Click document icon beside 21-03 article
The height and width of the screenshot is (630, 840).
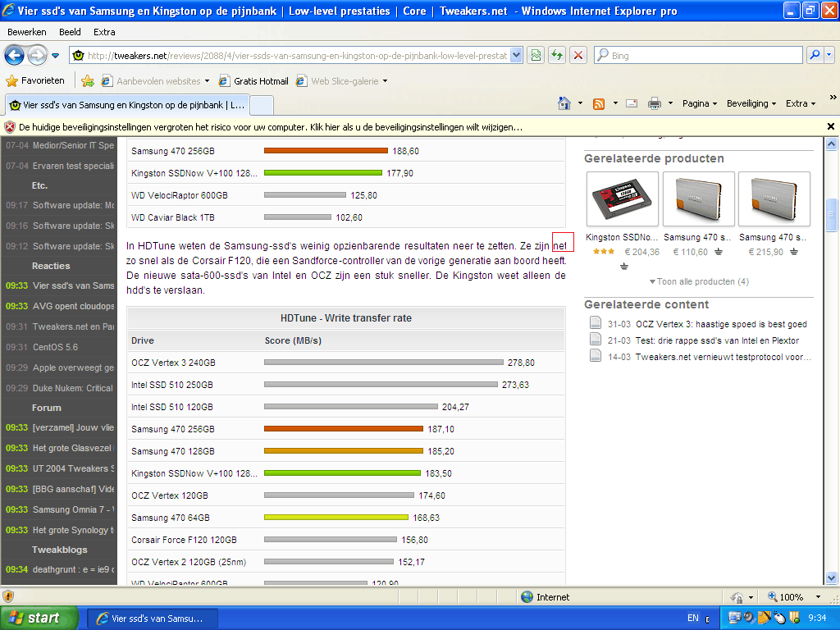(596, 339)
